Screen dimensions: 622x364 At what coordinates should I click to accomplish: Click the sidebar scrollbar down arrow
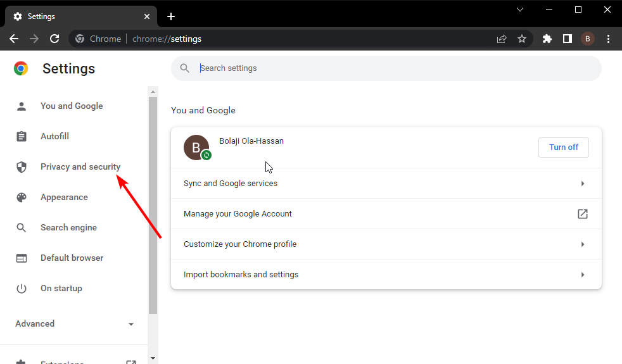click(x=153, y=358)
